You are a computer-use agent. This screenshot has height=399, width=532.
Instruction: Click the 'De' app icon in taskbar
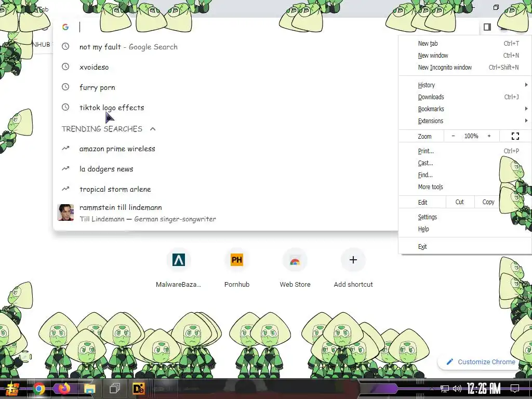[138, 389]
